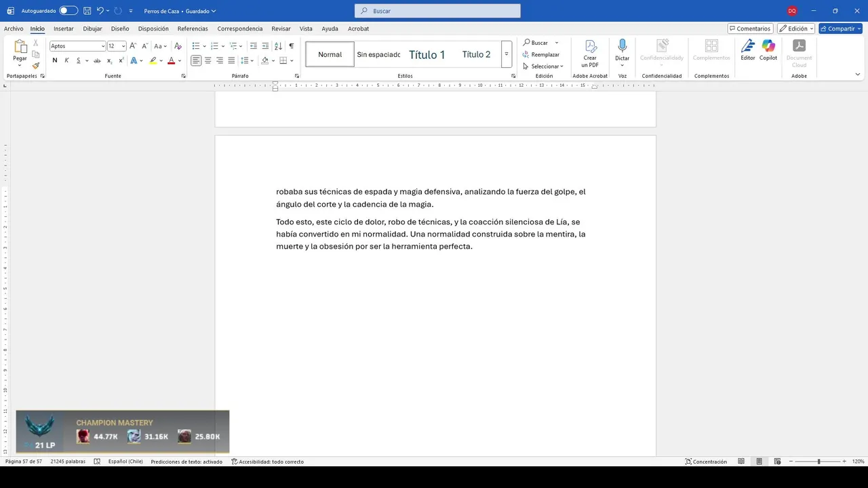The height and width of the screenshot is (488, 868).
Task: Toggle superscript formatting
Action: [x=121, y=60]
